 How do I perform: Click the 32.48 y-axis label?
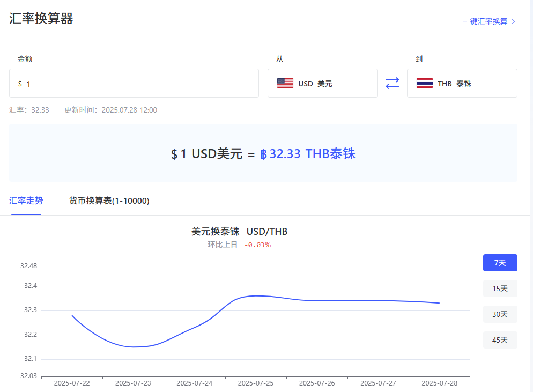28,266
